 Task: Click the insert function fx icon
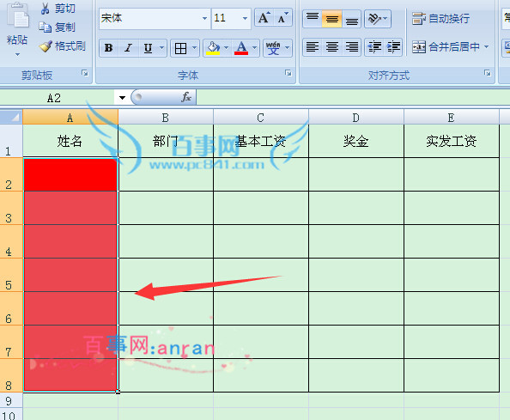coord(186,97)
